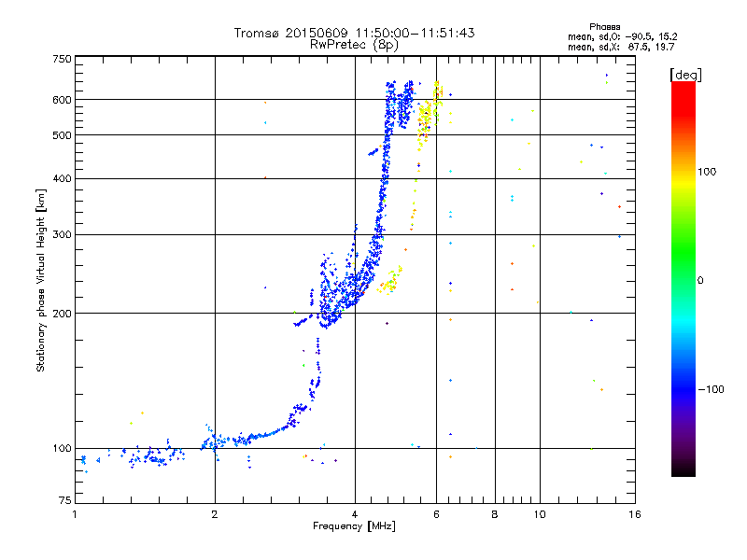Screen dimensions: 747x560
Task: Click the colorbar tick label '-100'
Action: point(711,389)
